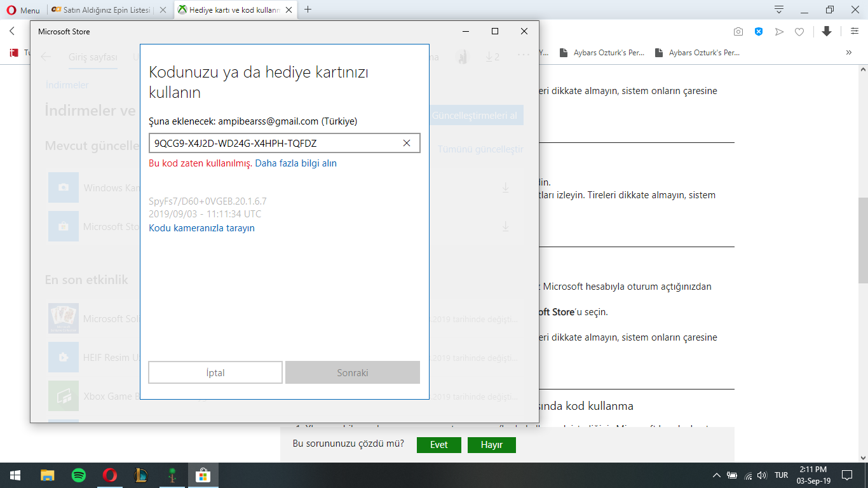This screenshot has height=488, width=868.
Task: Close the Satın Aldığınız Epin Listesi tab
Action: [x=163, y=10]
